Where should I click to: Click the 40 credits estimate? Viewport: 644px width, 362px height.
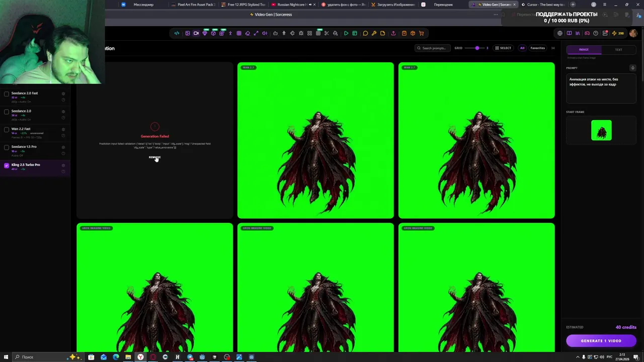[x=626, y=327]
